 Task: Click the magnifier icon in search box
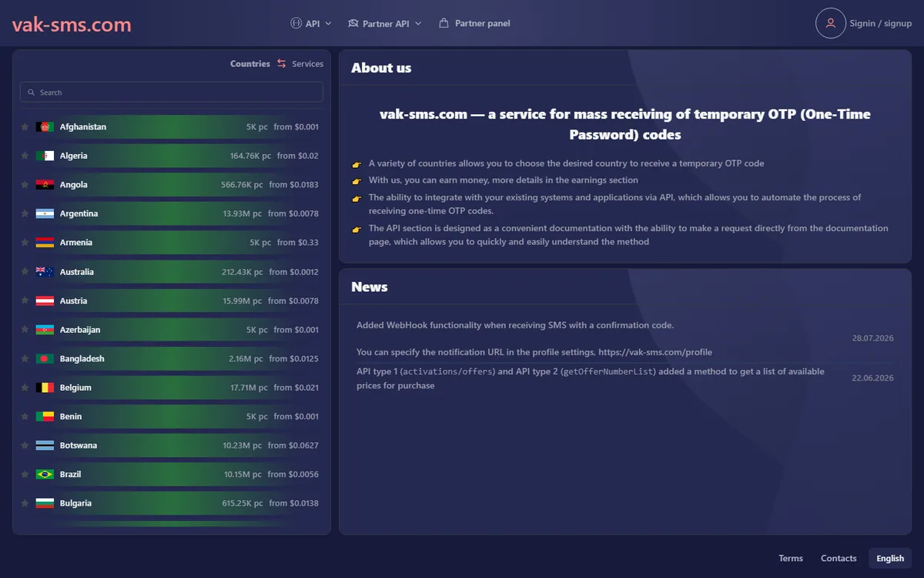point(32,92)
